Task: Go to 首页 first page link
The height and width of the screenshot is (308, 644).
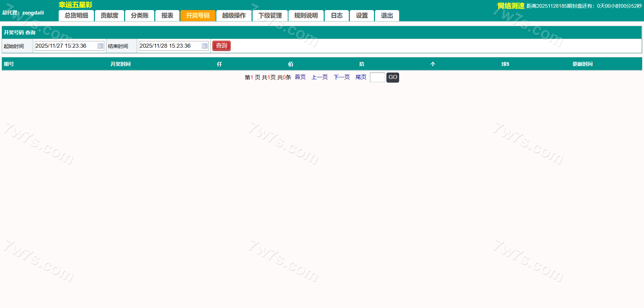Action: coord(300,77)
